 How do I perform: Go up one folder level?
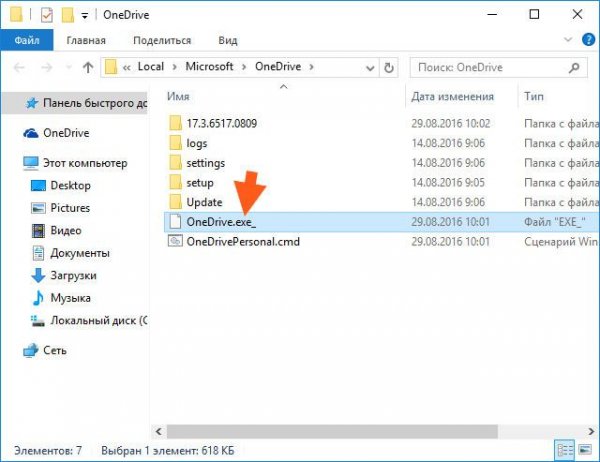[88, 68]
